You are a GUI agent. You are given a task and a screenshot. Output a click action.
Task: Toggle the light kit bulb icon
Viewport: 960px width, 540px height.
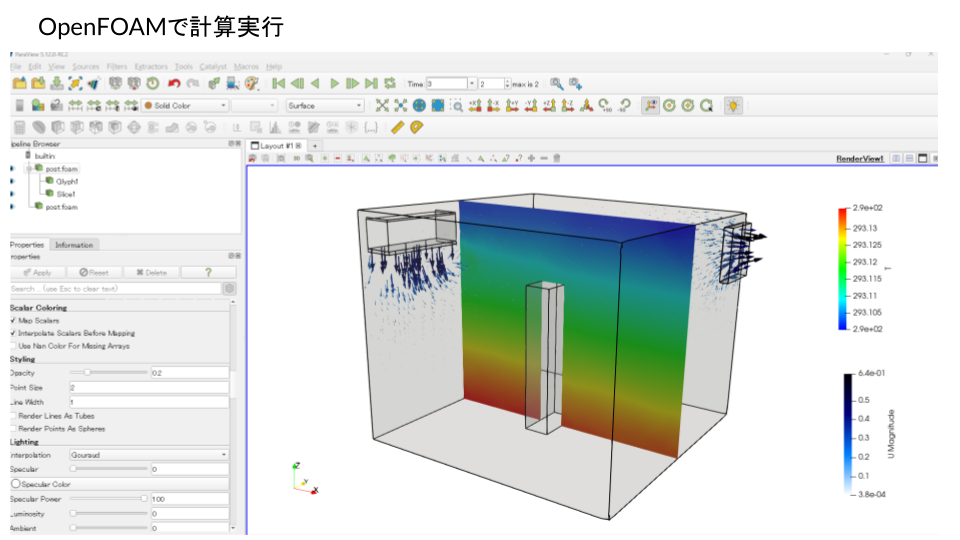(733, 105)
